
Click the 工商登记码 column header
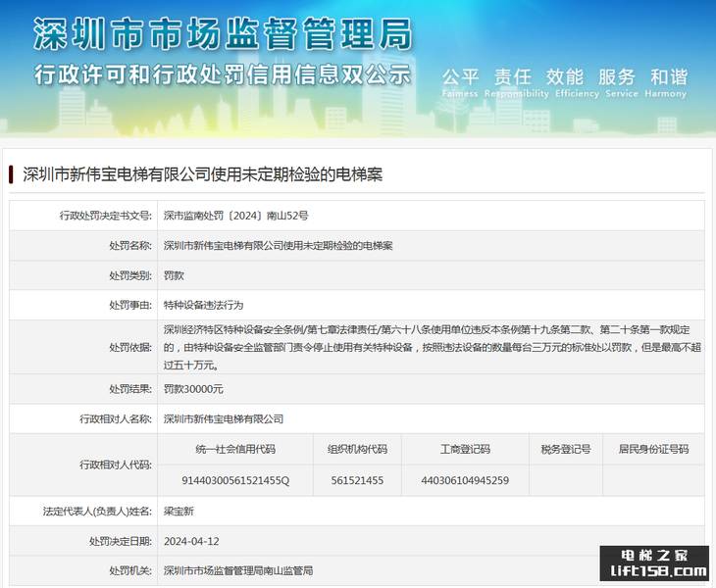465,449
